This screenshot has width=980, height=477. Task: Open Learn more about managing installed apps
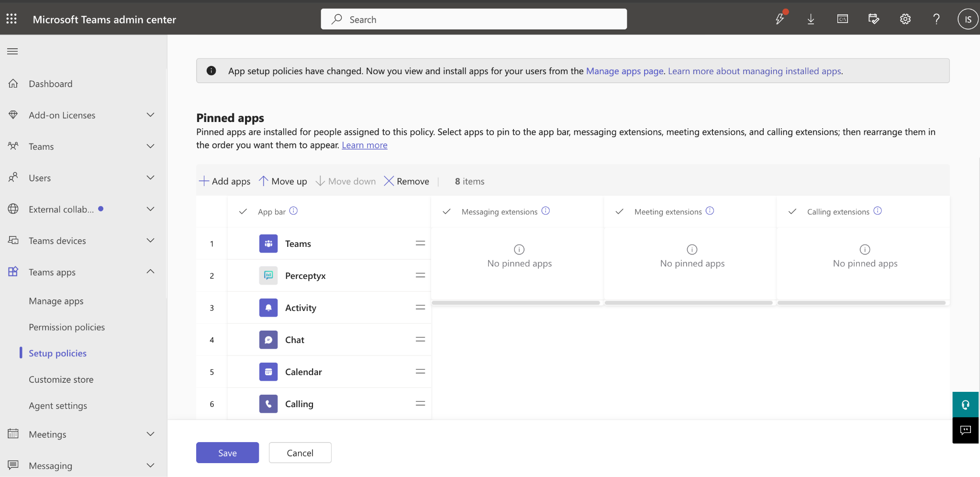tap(754, 71)
